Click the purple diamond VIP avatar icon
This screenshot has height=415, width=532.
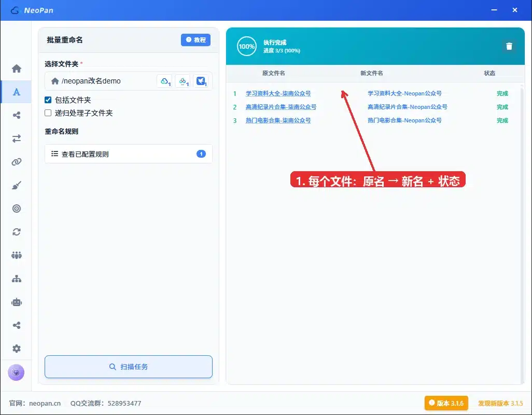[x=16, y=372]
